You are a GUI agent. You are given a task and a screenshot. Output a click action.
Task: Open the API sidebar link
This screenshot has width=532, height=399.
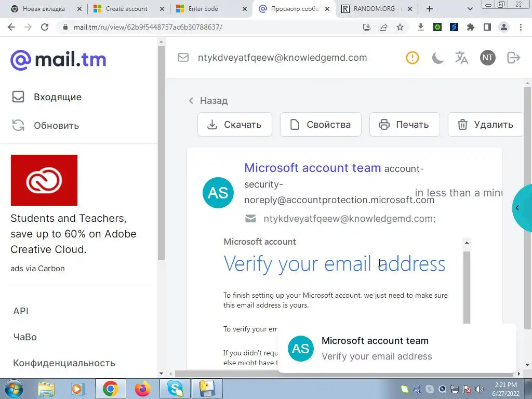pos(21,311)
